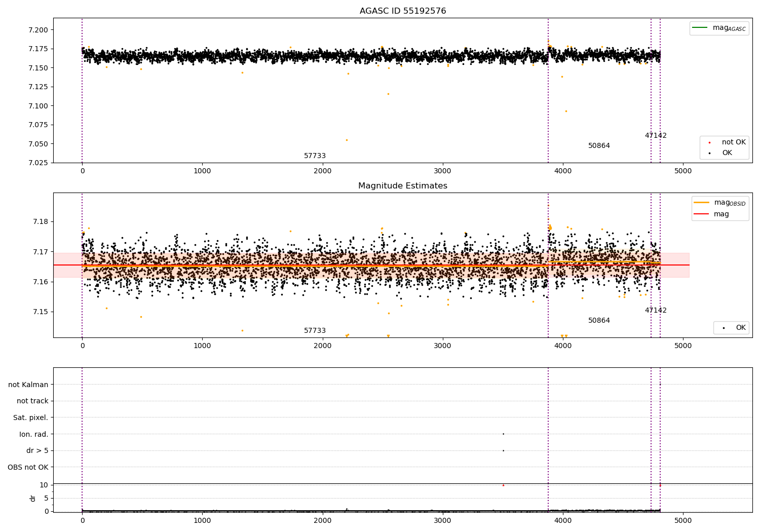The height and width of the screenshot is (532, 760).
Task: Click the 47142 annotation in the top plot
Action: click(656, 136)
